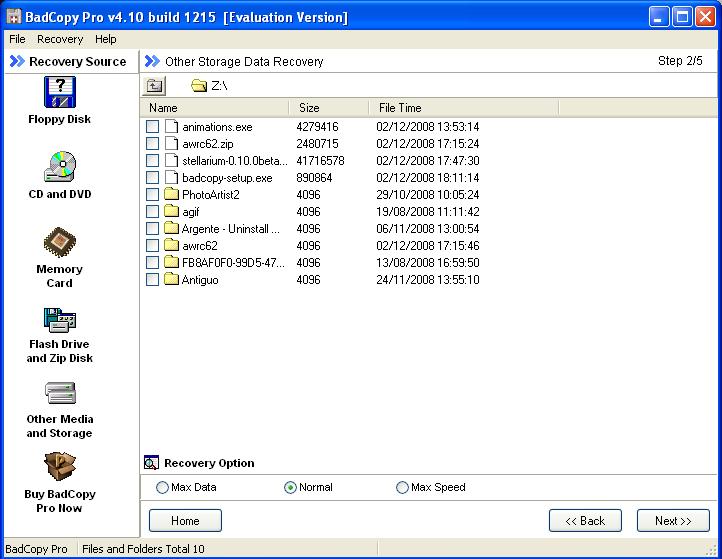Screen dimensions: 722x559
Task: Open the Help menu
Action: (105, 39)
